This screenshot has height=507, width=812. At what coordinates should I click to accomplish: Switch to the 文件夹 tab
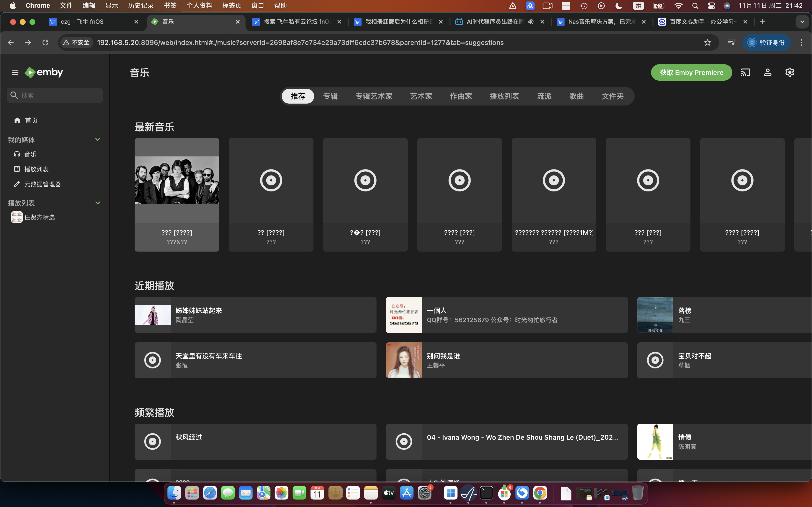pyautogui.click(x=612, y=96)
